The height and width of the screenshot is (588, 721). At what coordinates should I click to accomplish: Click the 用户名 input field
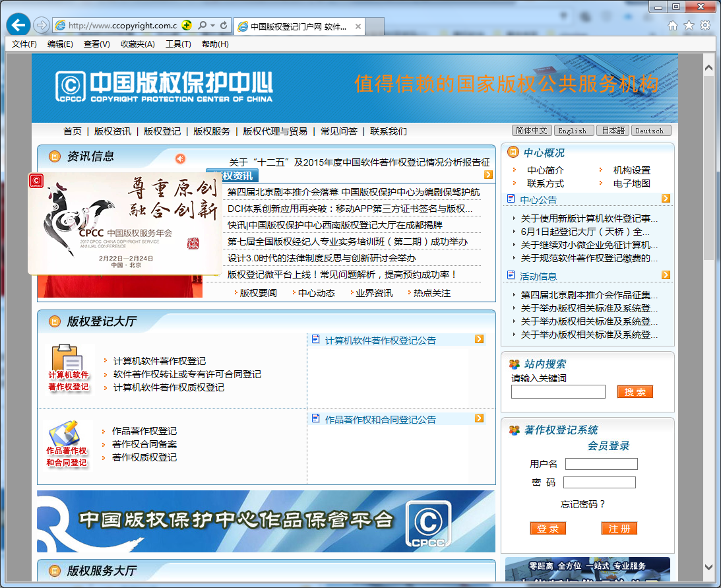point(602,464)
